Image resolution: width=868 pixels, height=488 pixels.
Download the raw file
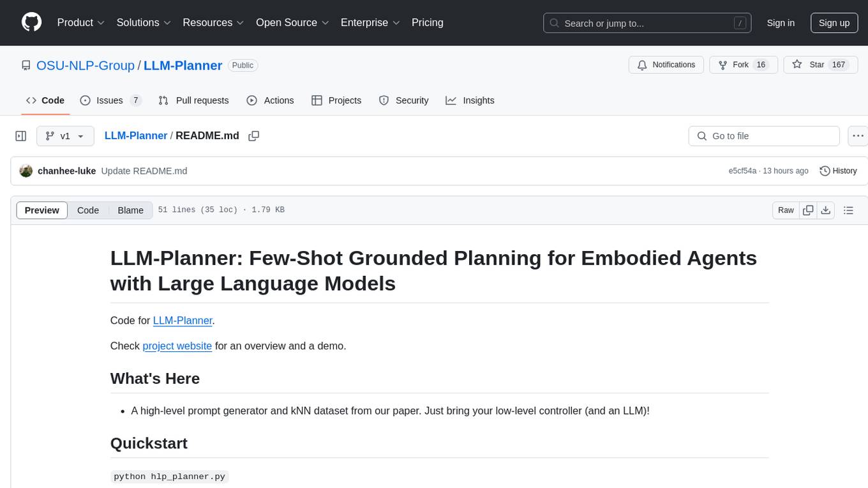[826, 210]
